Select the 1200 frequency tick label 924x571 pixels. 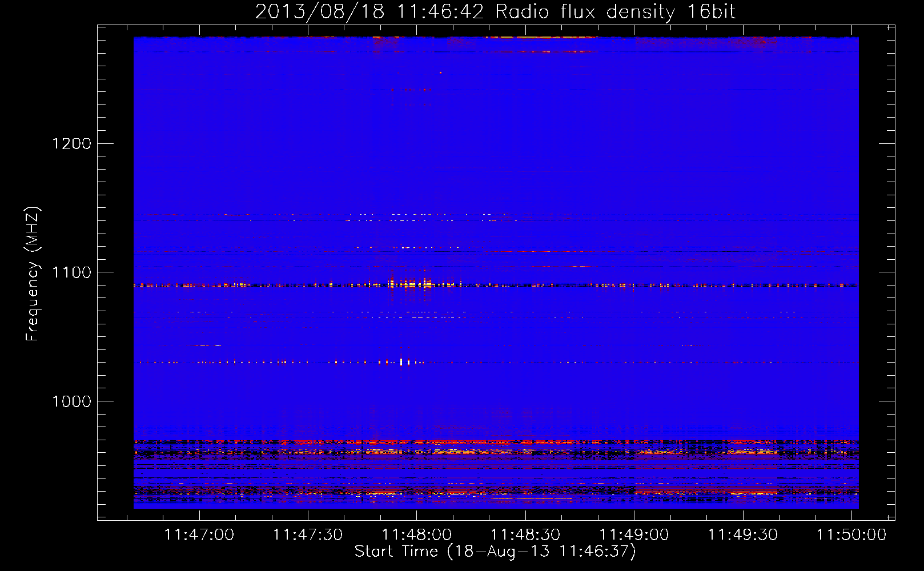71,143
